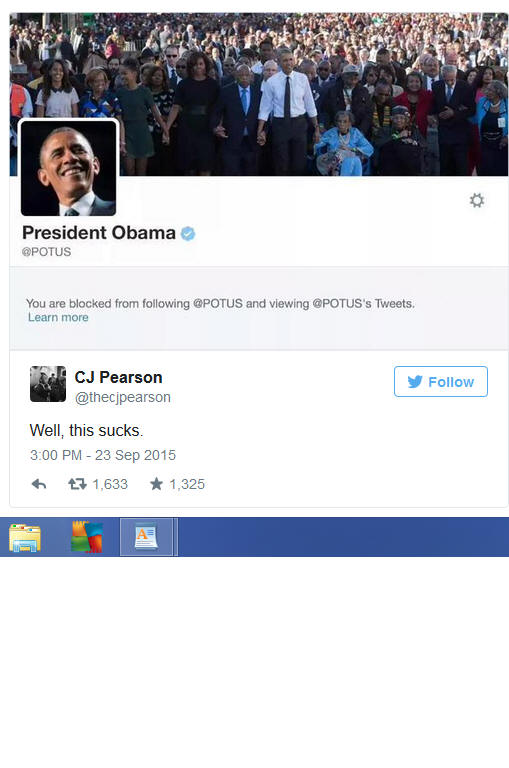Open the Learn more link about blocking
Screen dimensions: 509x768
58,317
